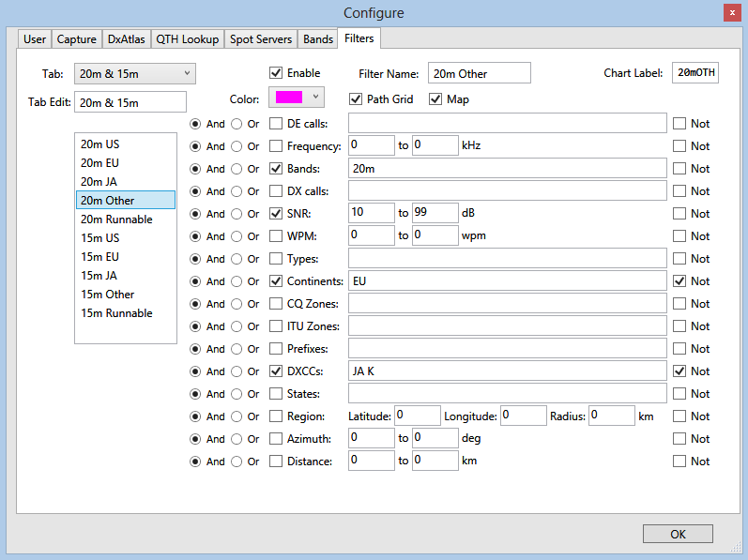Open the DxAtlas tab
This screenshot has width=748, height=560.
click(x=127, y=39)
